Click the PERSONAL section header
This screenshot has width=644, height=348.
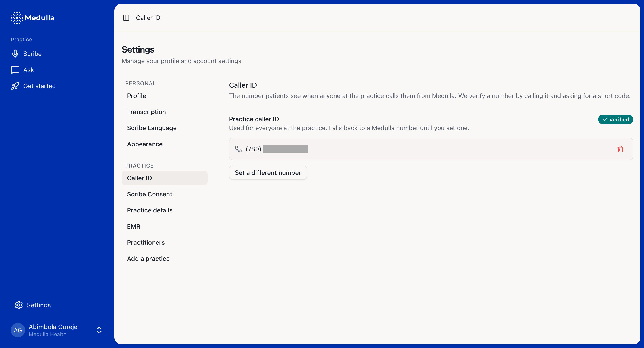tap(140, 83)
